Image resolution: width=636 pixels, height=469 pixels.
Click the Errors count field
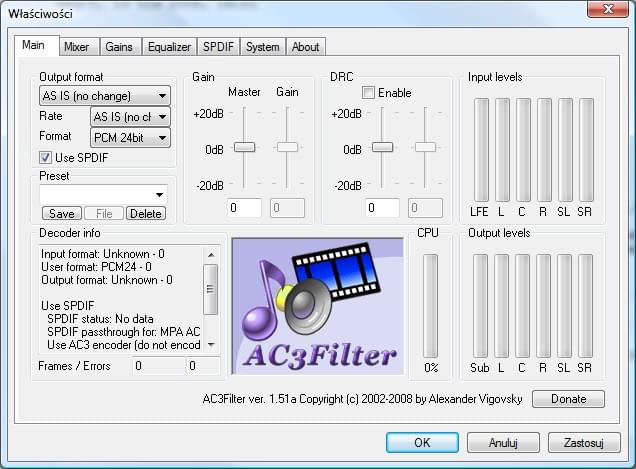click(x=203, y=366)
